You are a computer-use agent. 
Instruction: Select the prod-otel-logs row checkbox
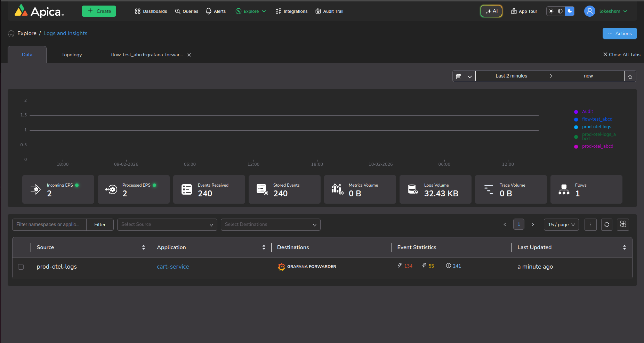[21, 267]
